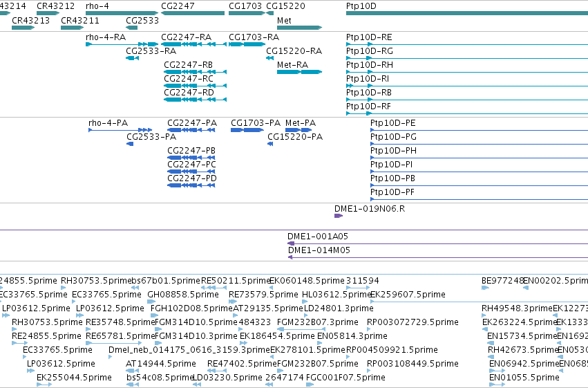Select the Ptp10D-RE transcript
Screen dimensions: 588x388
(x=467, y=44)
